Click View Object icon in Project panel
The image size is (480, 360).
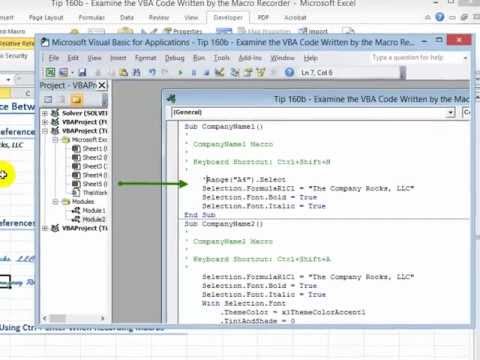pyautogui.click(x=61, y=99)
